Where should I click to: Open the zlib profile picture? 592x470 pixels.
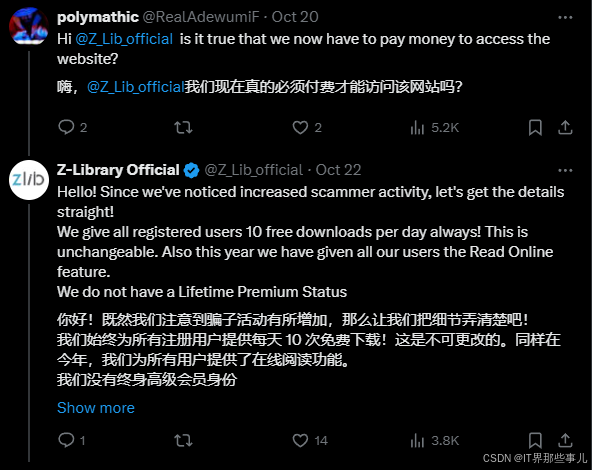pyautogui.click(x=29, y=180)
